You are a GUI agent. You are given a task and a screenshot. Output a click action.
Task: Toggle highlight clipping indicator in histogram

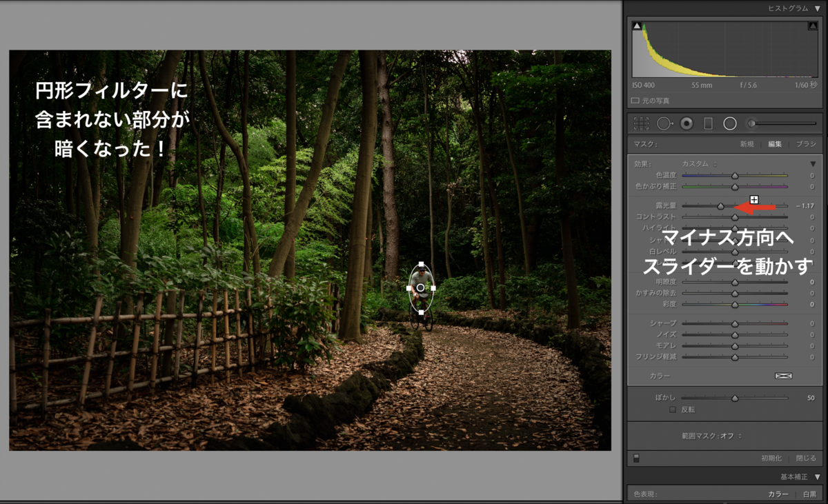(x=813, y=26)
